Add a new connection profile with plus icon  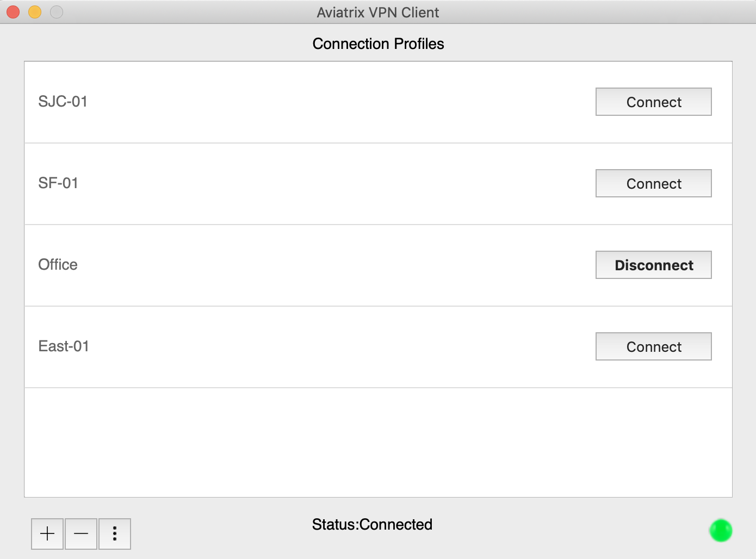(x=47, y=534)
